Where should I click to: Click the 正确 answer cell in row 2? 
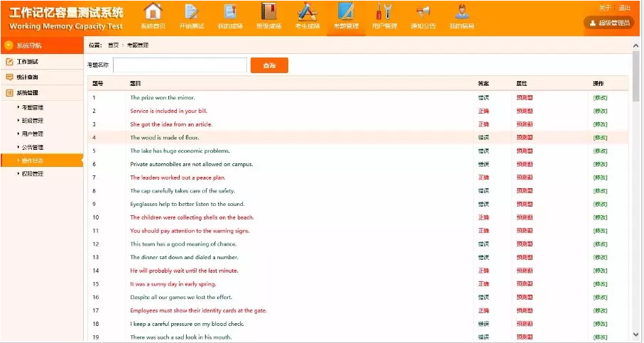pos(484,111)
